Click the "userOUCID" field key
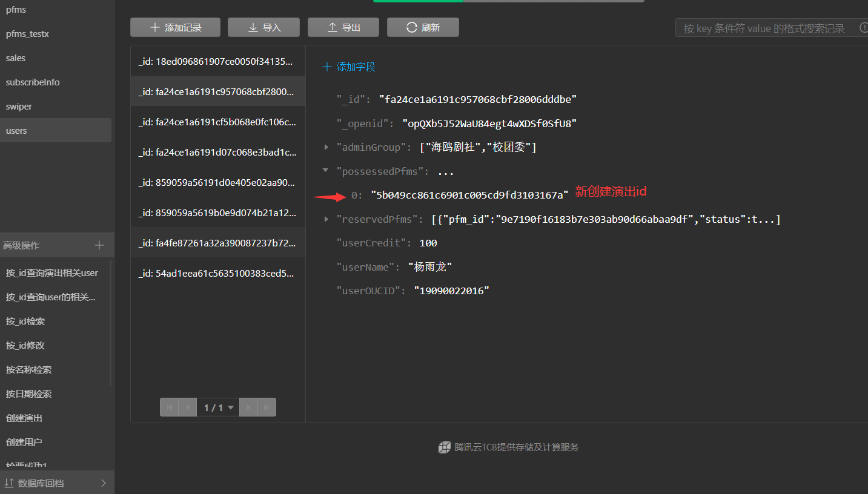 tap(369, 291)
